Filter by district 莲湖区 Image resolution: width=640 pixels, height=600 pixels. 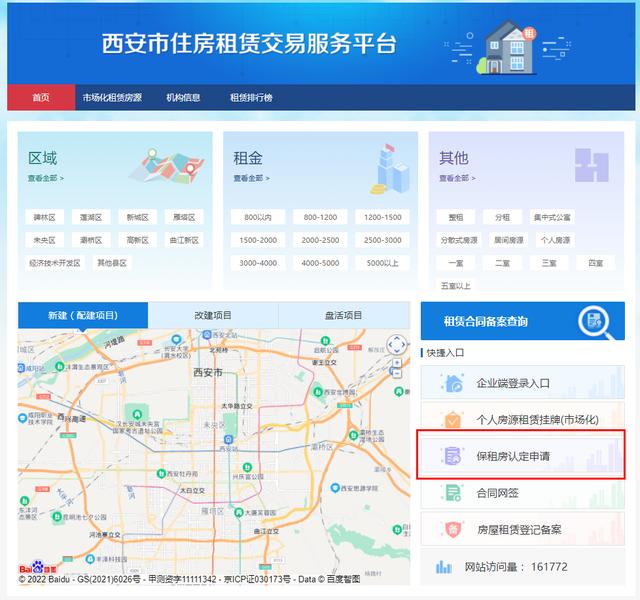(x=91, y=217)
